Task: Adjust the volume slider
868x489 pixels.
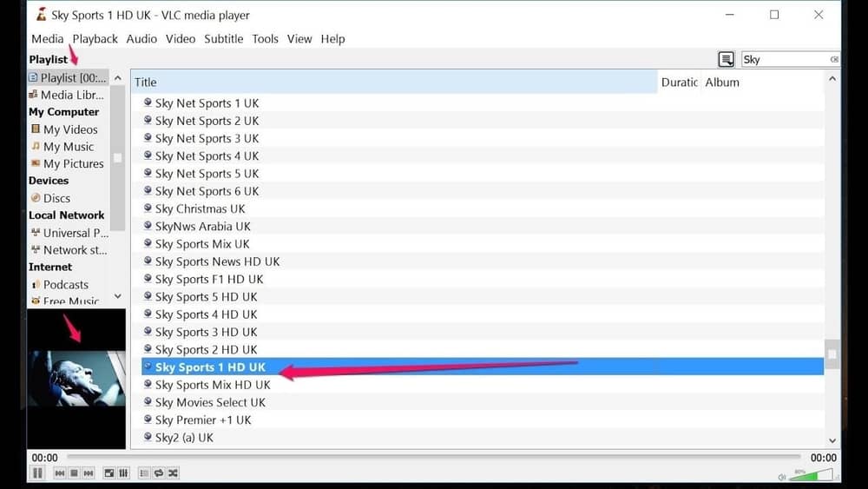Action: [811, 474]
